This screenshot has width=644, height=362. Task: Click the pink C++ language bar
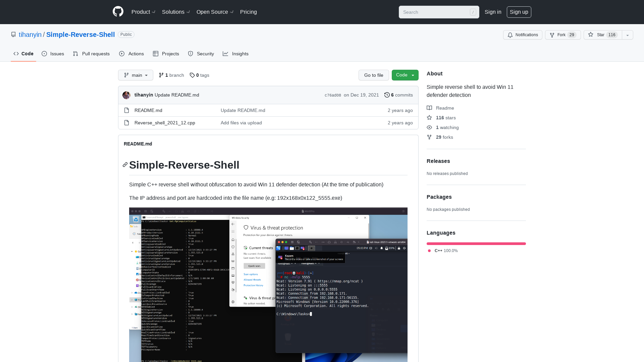[476, 244]
